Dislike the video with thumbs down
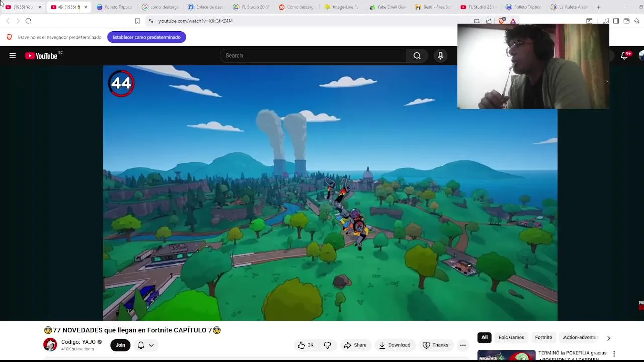Viewport: 644px width, 362px height. (x=327, y=345)
